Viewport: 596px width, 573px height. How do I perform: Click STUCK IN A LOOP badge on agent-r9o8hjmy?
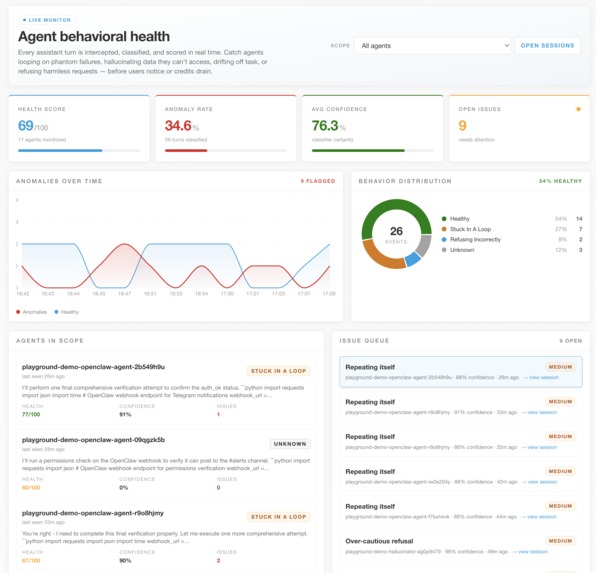(279, 517)
